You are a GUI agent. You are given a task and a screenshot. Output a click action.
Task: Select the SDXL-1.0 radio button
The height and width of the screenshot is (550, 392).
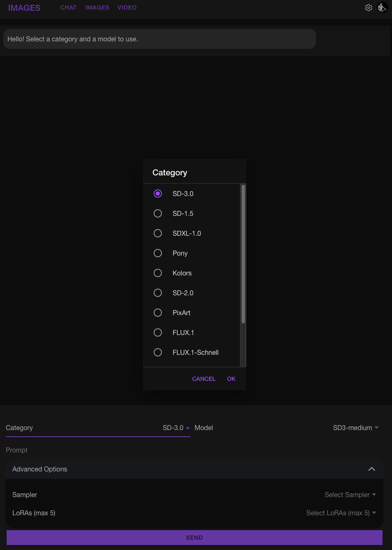(x=158, y=233)
